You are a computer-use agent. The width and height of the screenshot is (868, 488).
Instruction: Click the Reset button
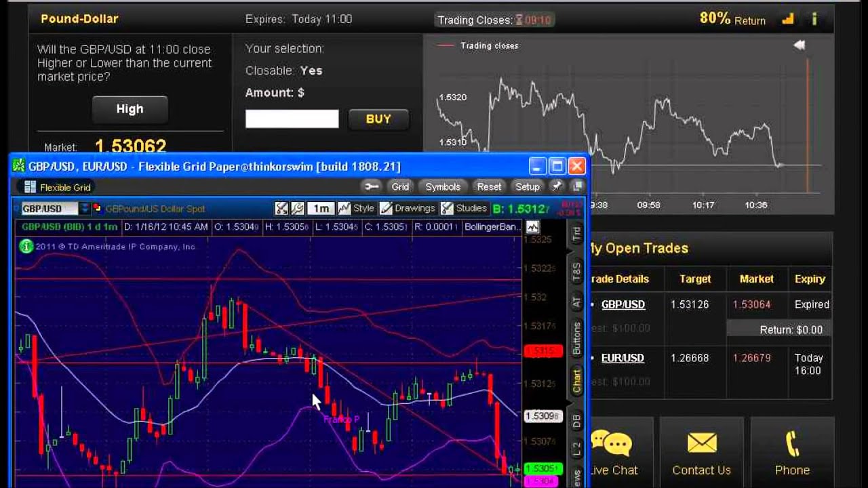coord(489,186)
